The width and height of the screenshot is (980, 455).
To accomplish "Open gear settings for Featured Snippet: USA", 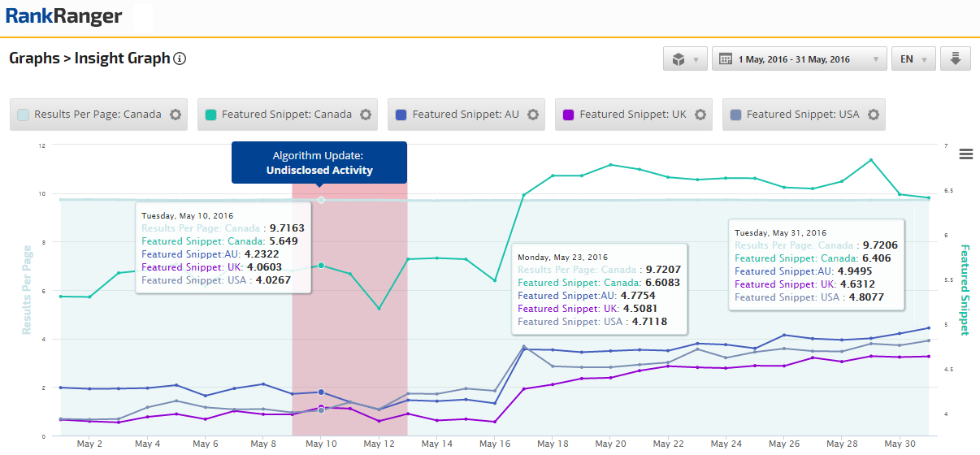I will tap(873, 115).
